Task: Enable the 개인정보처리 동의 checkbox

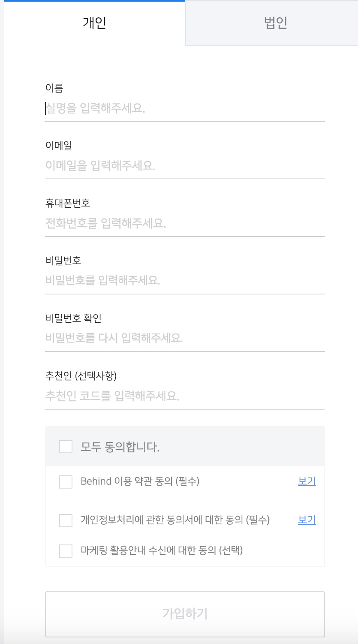Action: coord(66,520)
